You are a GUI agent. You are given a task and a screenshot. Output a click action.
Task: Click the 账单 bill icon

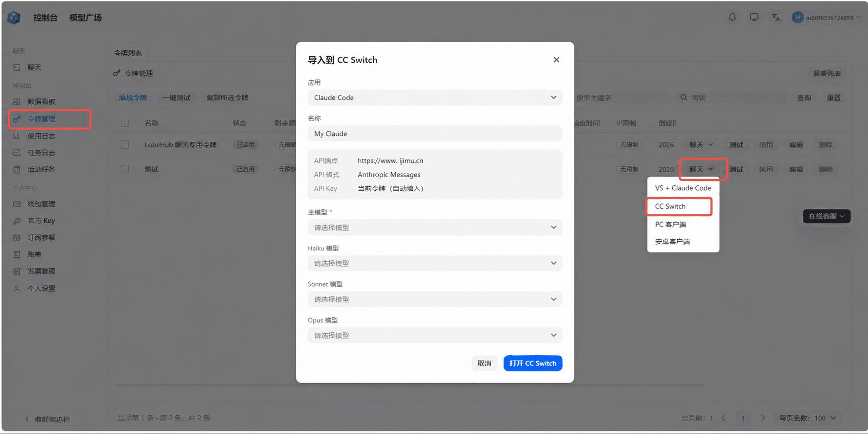point(17,254)
